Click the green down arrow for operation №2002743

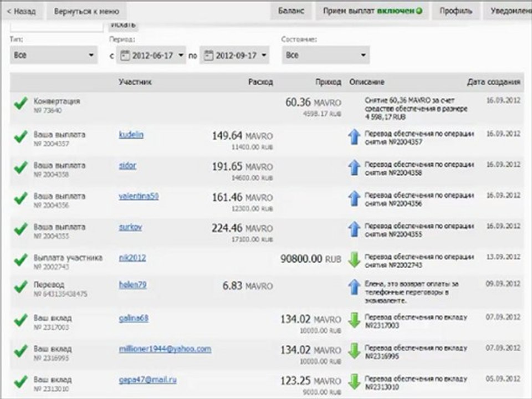click(x=354, y=260)
